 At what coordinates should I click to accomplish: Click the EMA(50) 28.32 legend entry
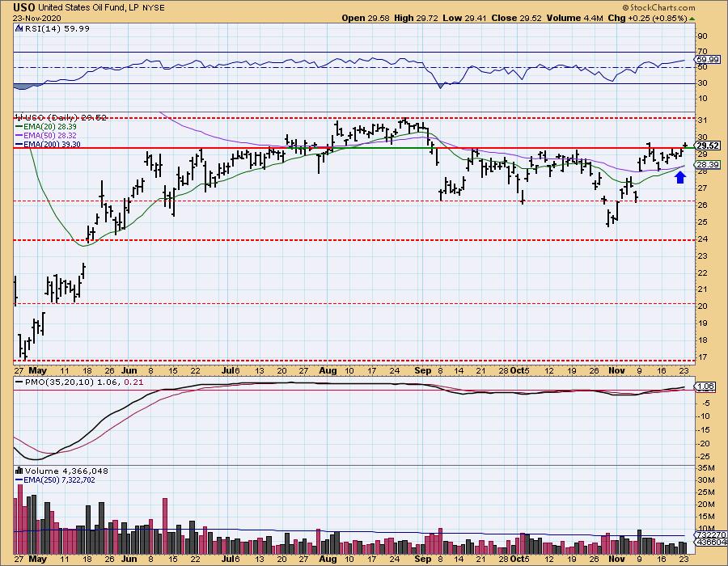46,136
